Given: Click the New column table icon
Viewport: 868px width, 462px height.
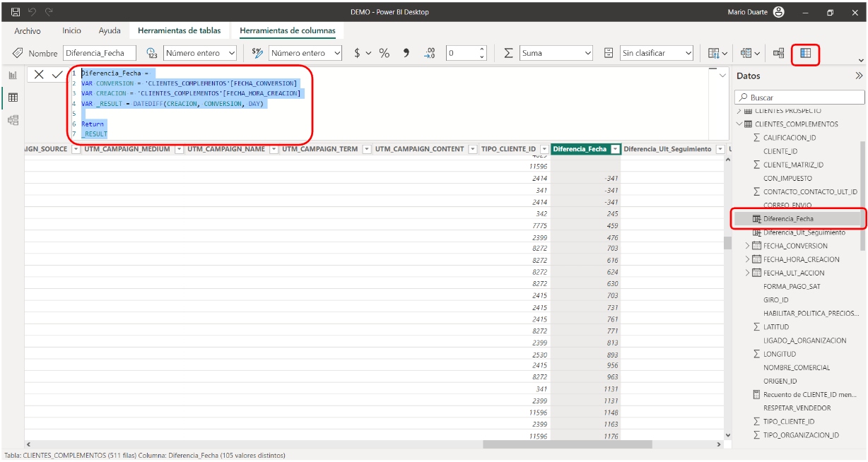Looking at the screenshot, I should [x=806, y=53].
